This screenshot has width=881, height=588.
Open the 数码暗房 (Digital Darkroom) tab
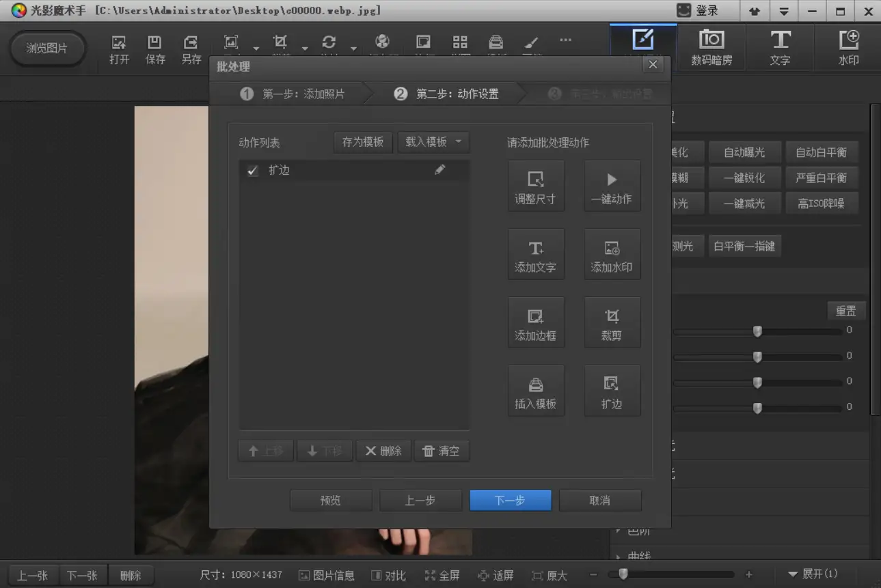pos(710,46)
